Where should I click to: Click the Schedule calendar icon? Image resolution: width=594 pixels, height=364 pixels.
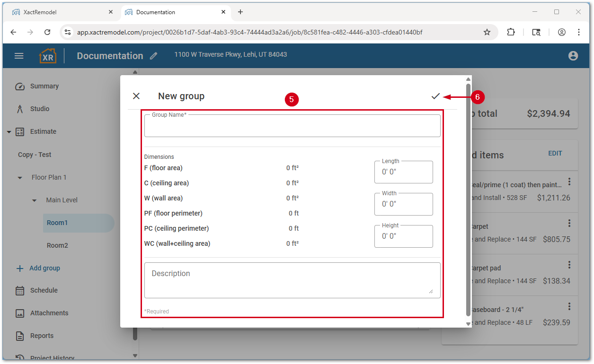pyautogui.click(x=20, y=290)
